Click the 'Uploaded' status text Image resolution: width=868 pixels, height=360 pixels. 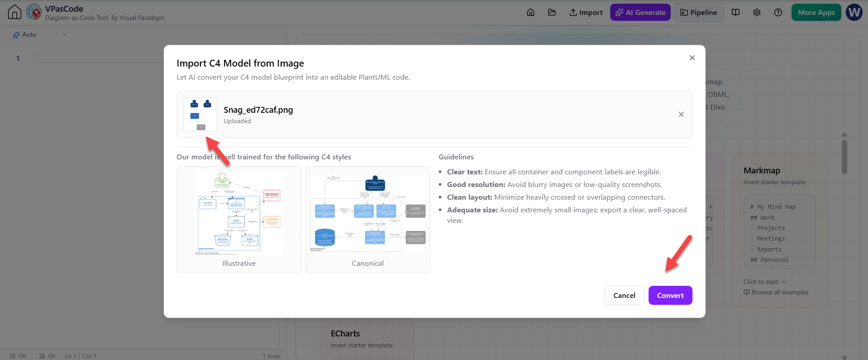coord(237,121)
